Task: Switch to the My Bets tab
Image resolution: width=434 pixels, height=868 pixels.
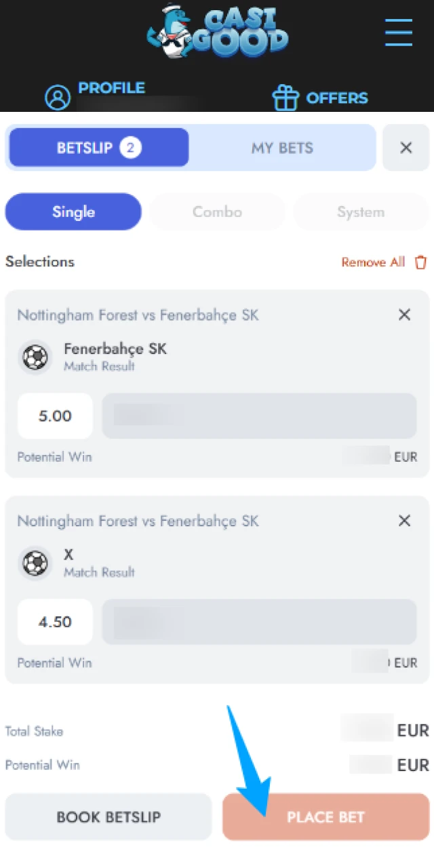Action: click(x=281, y=147)
